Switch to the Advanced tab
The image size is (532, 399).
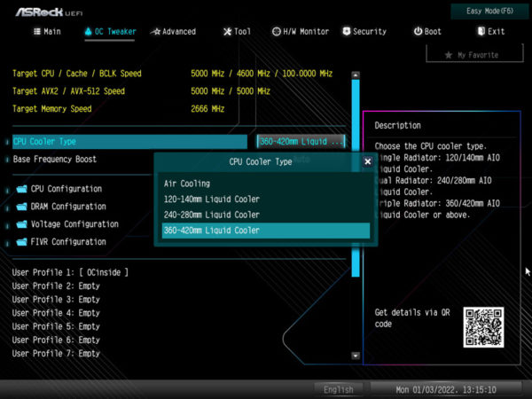pos(173,31)
